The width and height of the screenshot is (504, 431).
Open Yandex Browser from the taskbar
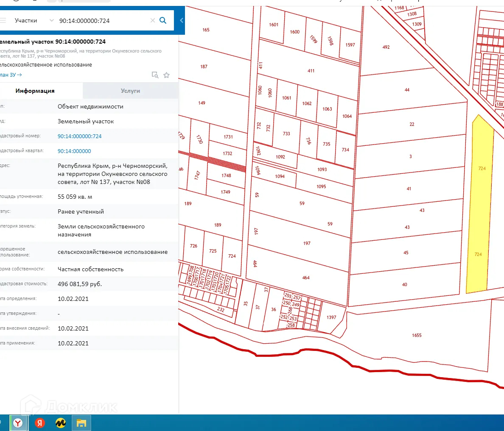point(18,423)
